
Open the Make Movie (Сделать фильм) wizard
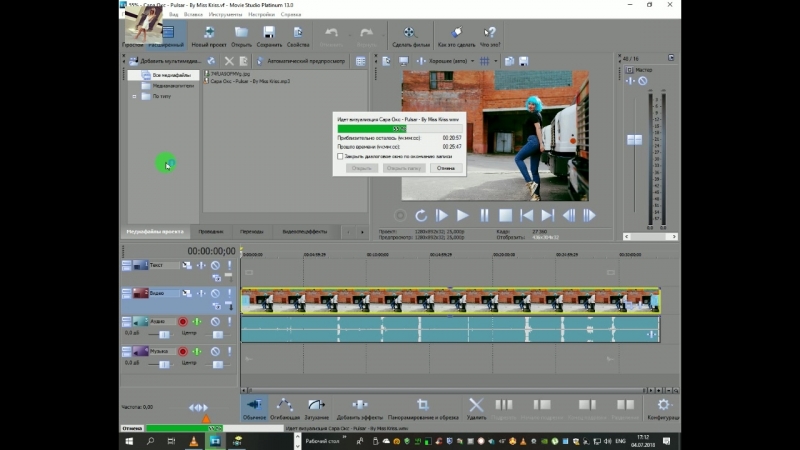(410, 34)
